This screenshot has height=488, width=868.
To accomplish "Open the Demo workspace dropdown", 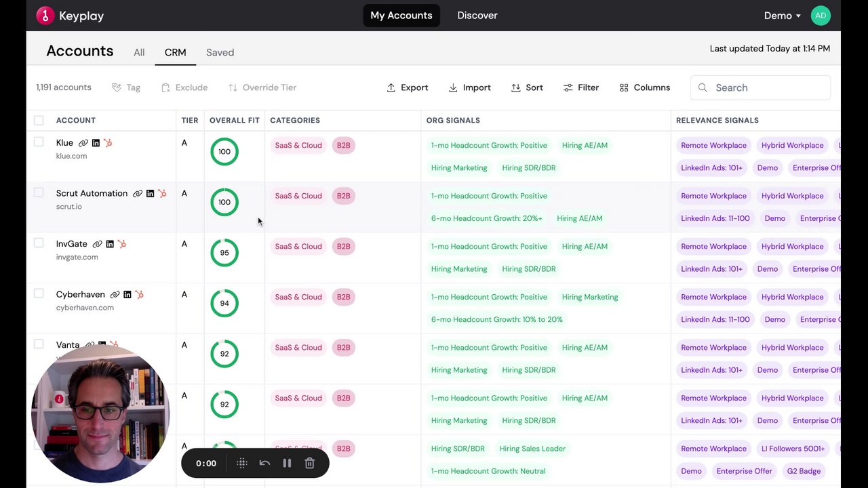I will tap(782, 16).
